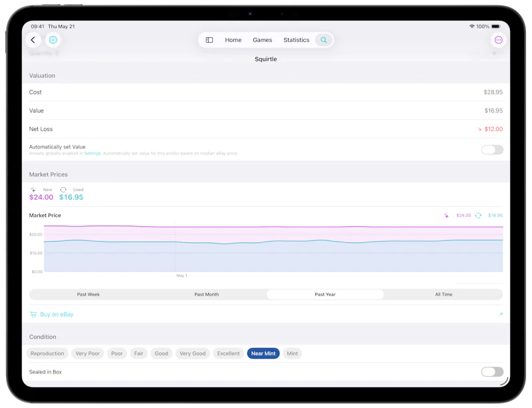The width and height of the screenshot is (532, 408).
Task: Click the New price sparkle icon
Action: point(33,190)
